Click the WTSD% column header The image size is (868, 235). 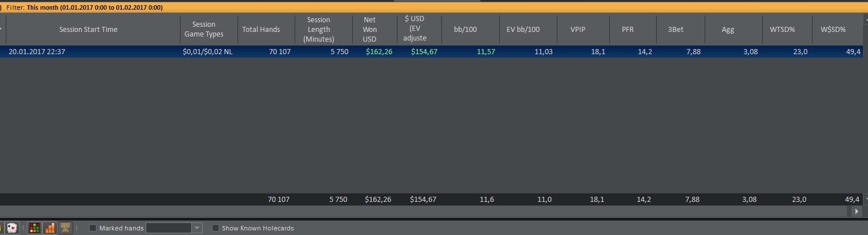[x=782, y=30]
